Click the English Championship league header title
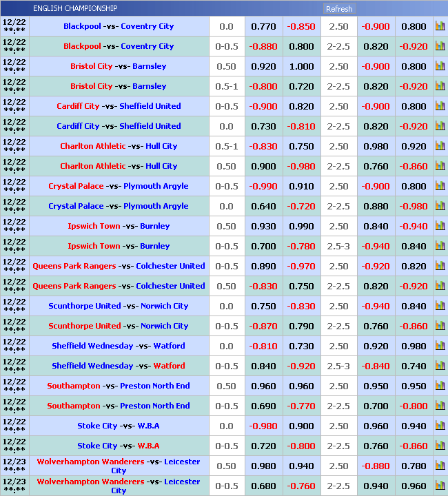Image resolution: width=448 pixels, height=496 pixels. tap(75, 9)
